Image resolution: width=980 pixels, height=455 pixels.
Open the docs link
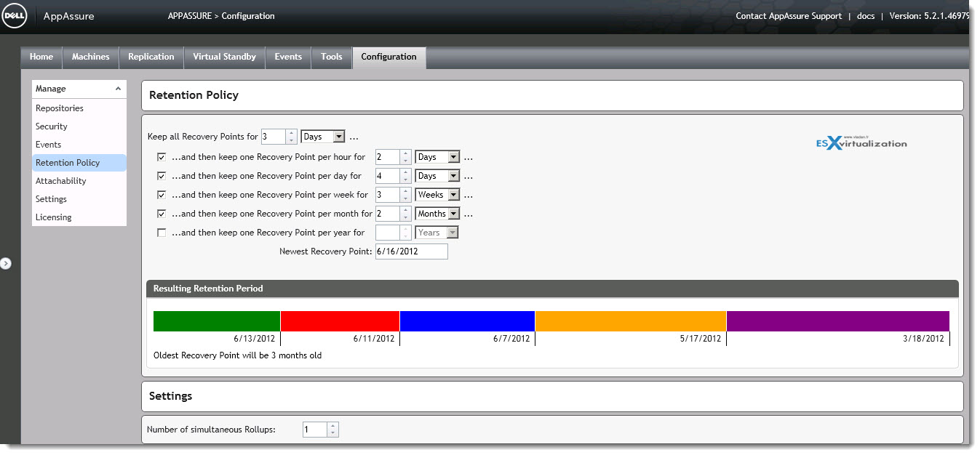click(x=865, y=16)
